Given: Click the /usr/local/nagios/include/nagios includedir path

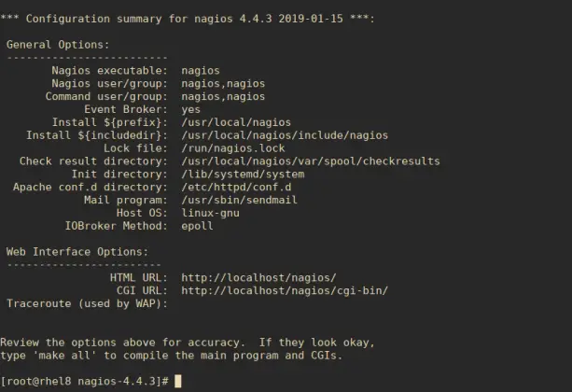Looking at the screenshot, I should [x=285, y=135].
